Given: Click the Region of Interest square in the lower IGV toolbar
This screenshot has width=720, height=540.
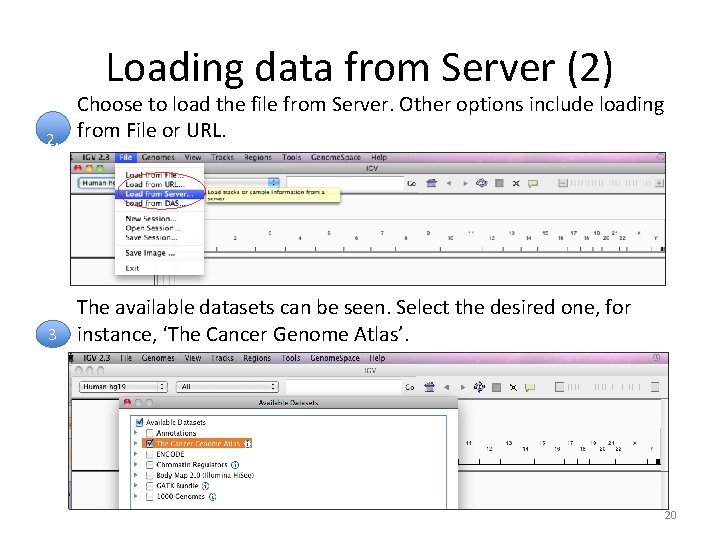Looking at the screenshot, I should 496,387.
